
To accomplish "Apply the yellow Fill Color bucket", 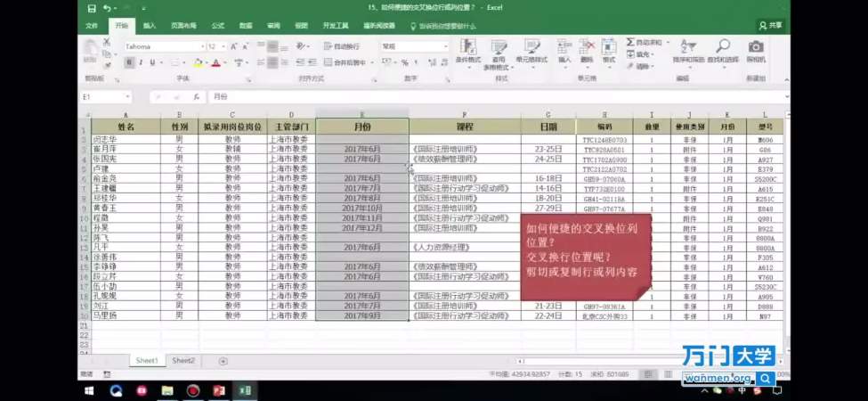I will coord(198,62).
